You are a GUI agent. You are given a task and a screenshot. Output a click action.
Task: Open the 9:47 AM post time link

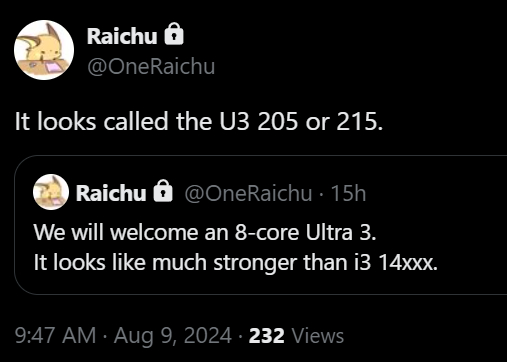click(x=56, y=335)
